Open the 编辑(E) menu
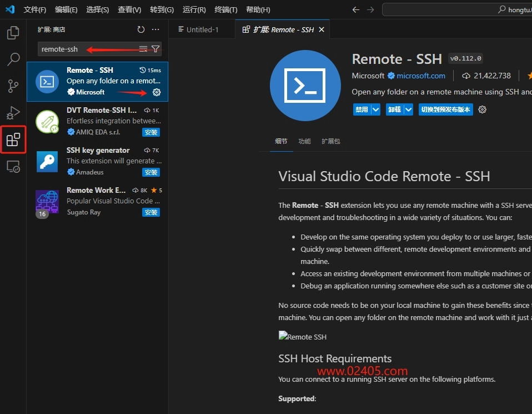532x414 pixels. [66, 9]
